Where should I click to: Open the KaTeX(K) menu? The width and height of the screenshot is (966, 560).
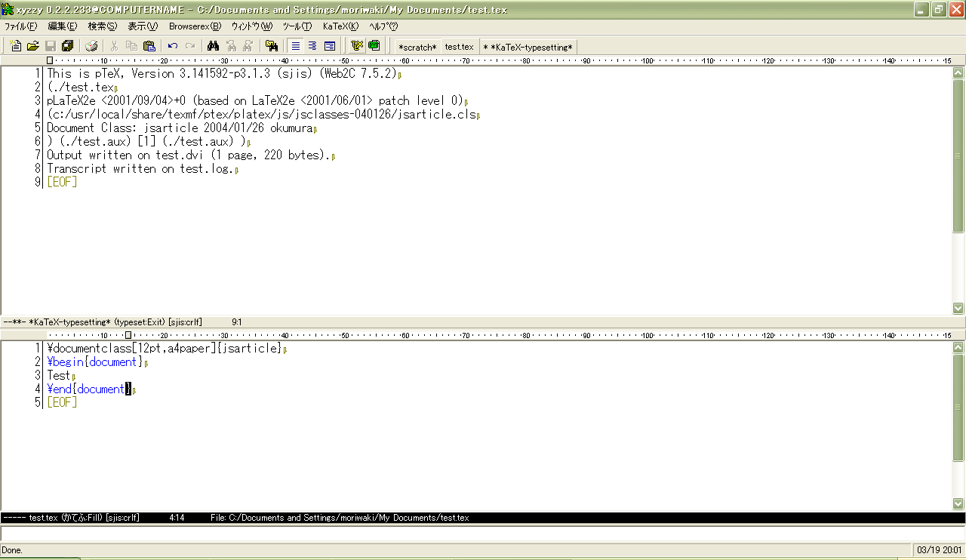(340, 26)
